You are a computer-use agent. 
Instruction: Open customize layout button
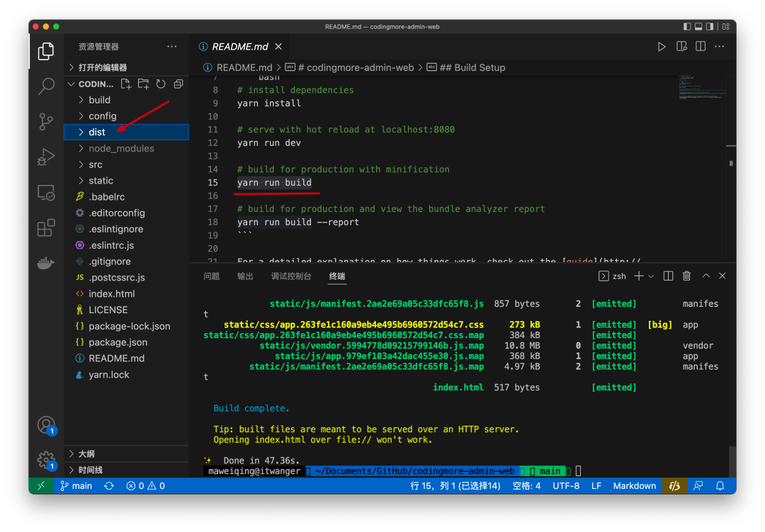click(x=726, y=26)
